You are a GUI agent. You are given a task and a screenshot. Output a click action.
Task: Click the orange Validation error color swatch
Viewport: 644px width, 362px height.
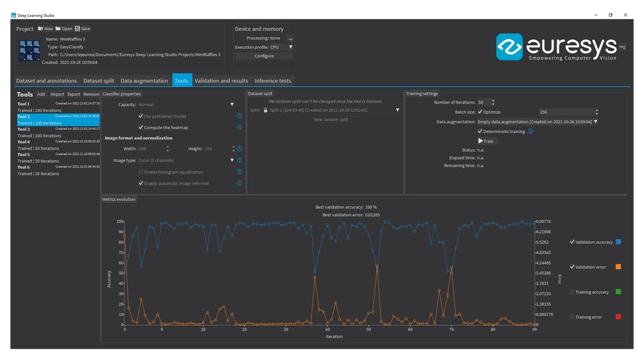pos(619,267)
